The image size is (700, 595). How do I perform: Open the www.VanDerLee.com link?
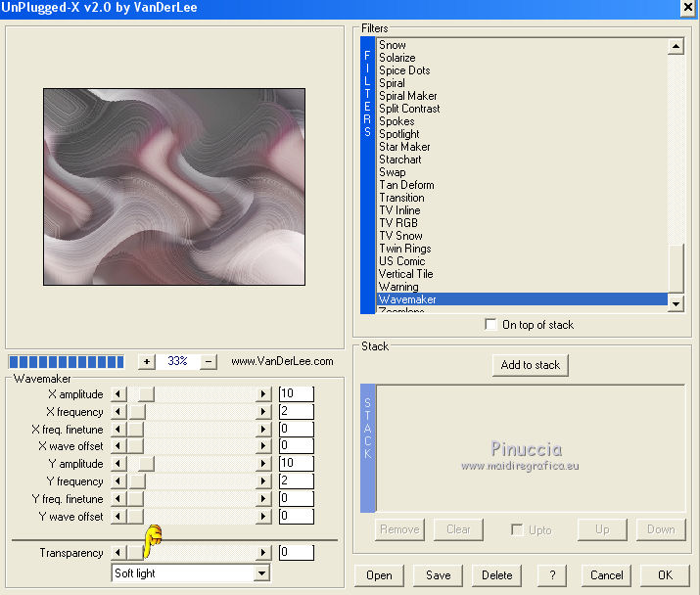pyautogui.click(x=282, y=361)
